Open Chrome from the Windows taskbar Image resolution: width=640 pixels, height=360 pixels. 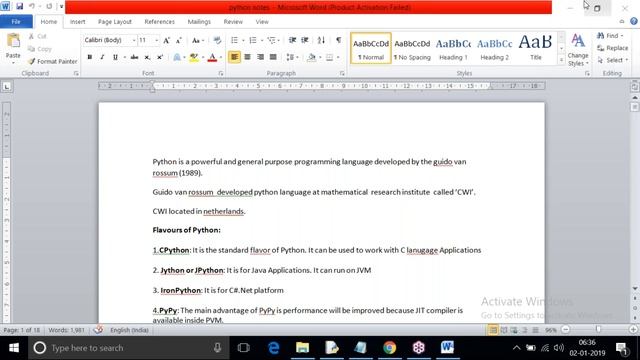389,348
